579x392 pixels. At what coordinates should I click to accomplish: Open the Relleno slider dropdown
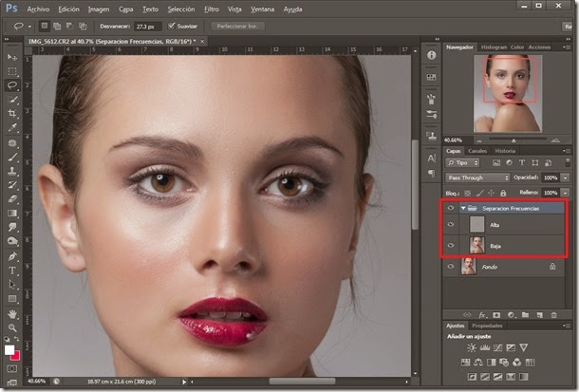tap(566, 193)
